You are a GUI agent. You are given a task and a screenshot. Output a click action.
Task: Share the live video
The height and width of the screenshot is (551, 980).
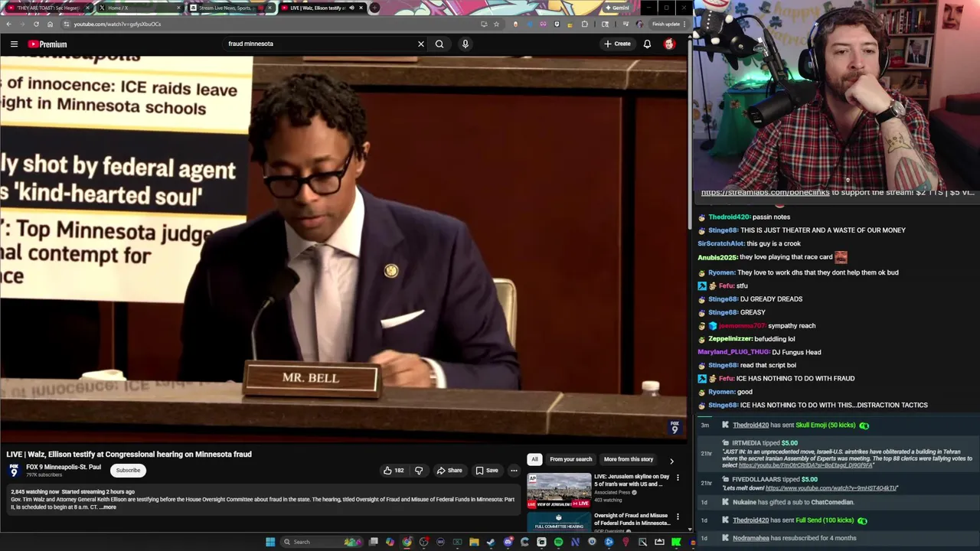pyautogui.click(x=449, y=471)
